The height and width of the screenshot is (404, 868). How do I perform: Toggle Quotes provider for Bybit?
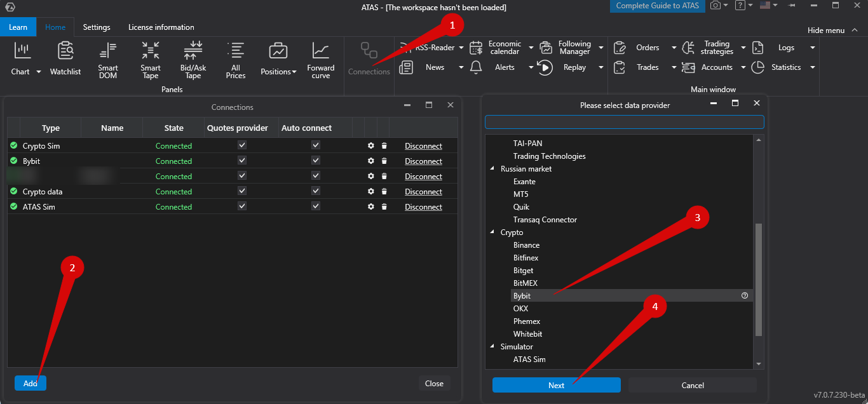[x=241, y=160]
